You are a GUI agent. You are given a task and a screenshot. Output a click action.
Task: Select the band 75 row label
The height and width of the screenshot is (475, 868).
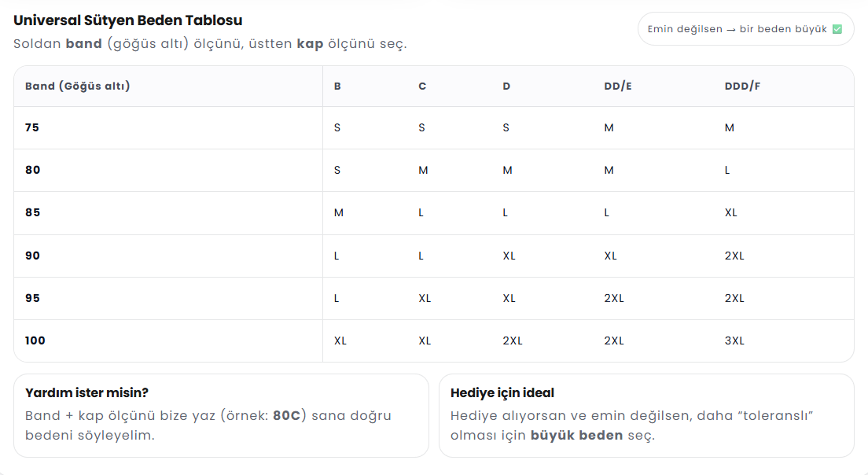pos(32,127)
